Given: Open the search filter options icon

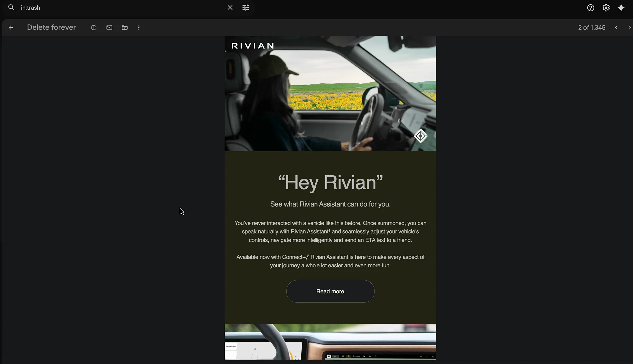Looking at the screenshot, I should point(246,7).
